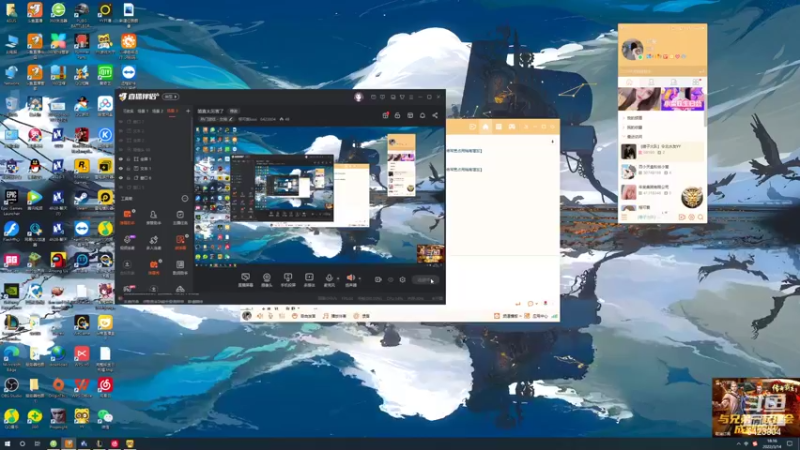Open Rockstar Games Launcher desktop icon
The image size is (800, 450).
click(x=82, y=169)
